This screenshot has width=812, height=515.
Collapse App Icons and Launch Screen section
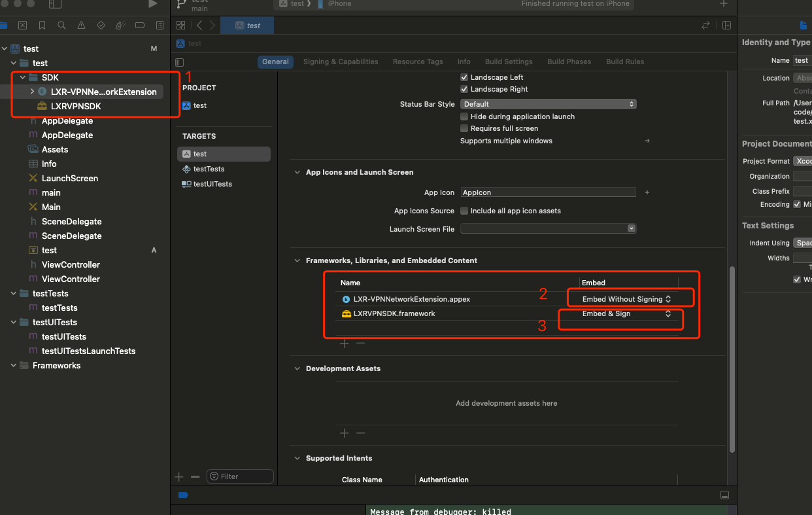pyautogui.click(x=297, y=172)
